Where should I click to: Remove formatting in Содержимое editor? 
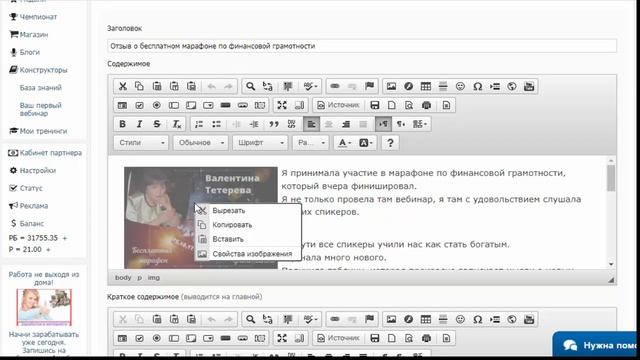(x=177, y=124)
